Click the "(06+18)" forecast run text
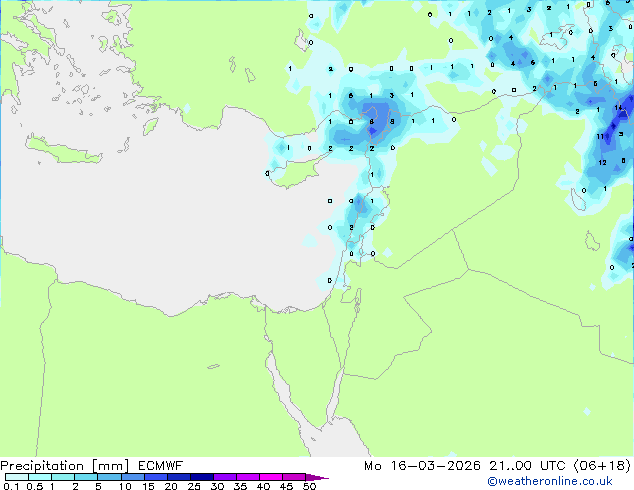 tap(602, 466)
